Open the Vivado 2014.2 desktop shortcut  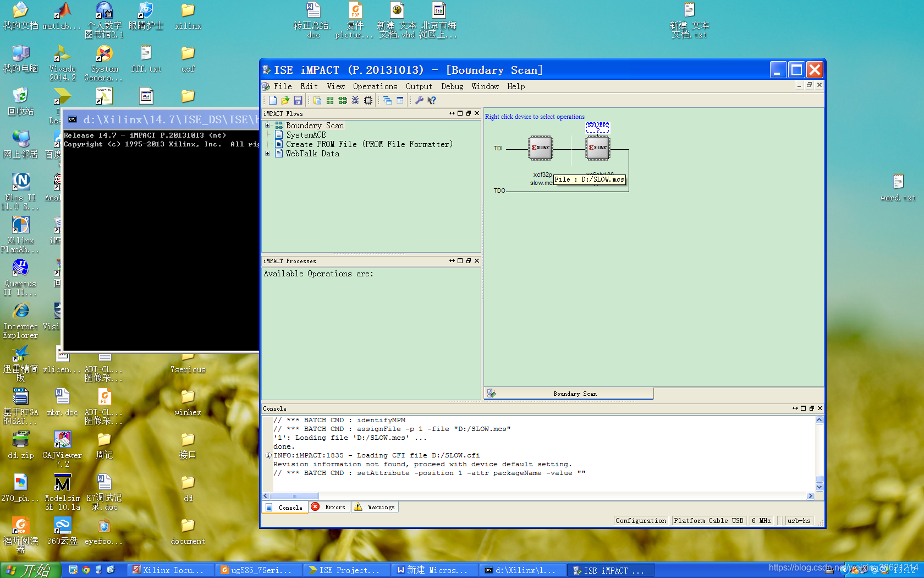pos(62,63)
